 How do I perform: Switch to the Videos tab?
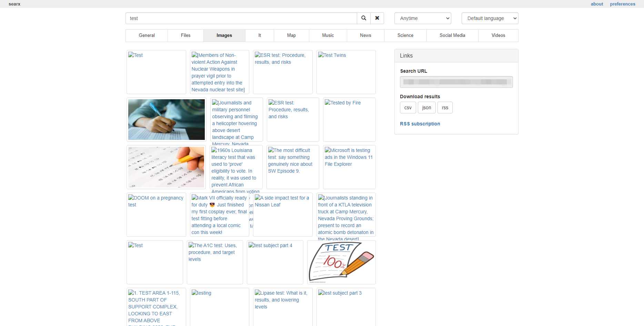click(498, 35)
